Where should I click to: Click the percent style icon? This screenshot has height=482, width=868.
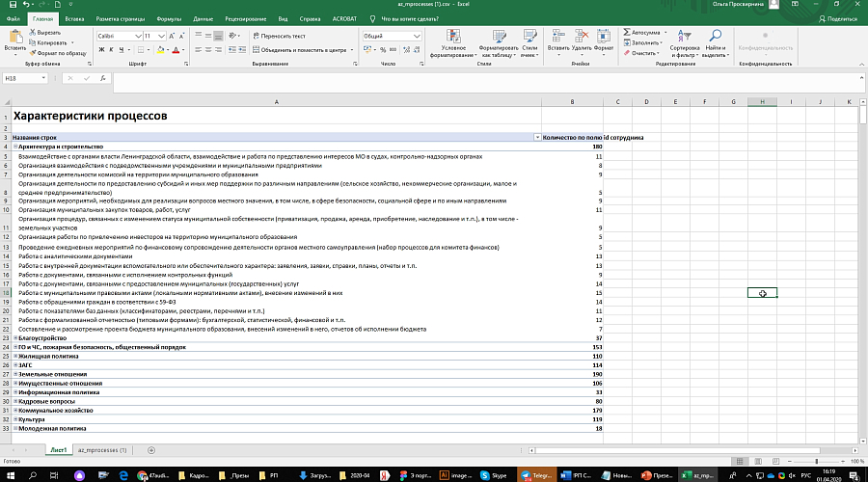383,50
